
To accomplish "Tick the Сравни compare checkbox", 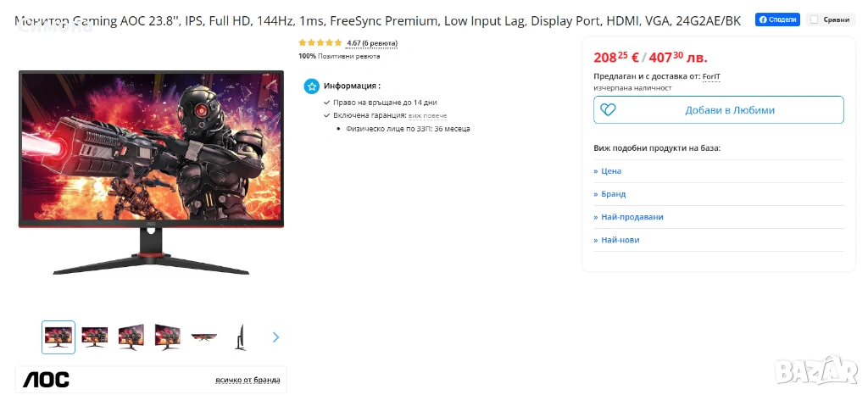I will coord(814,19).
